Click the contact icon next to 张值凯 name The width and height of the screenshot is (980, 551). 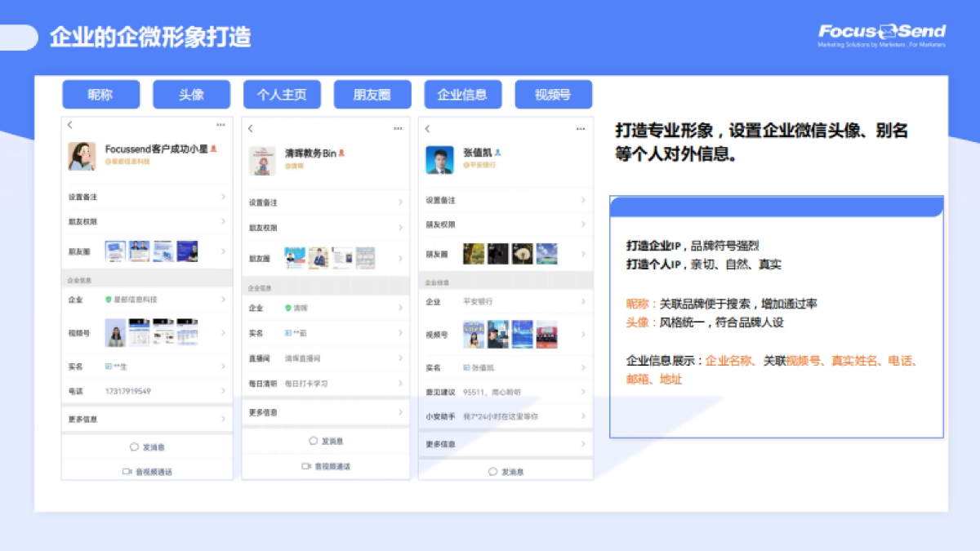[x=497, y=153]
